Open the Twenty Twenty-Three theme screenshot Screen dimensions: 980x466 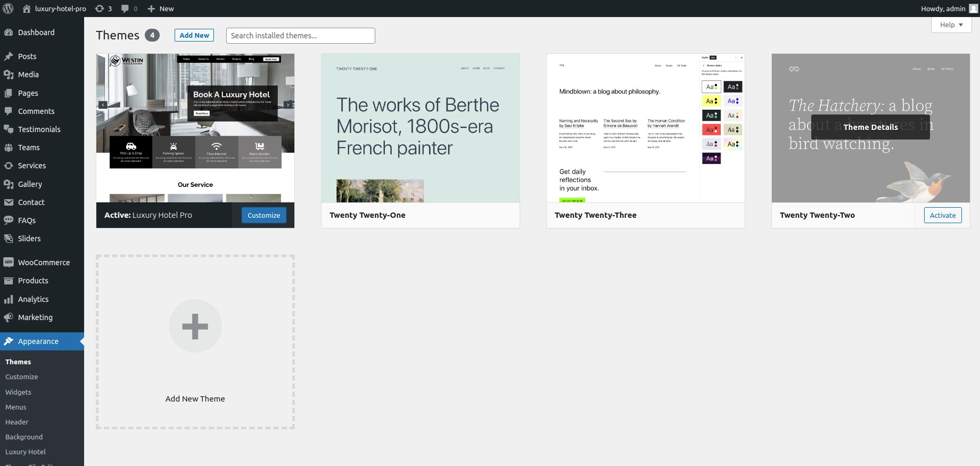coord(646,128)
